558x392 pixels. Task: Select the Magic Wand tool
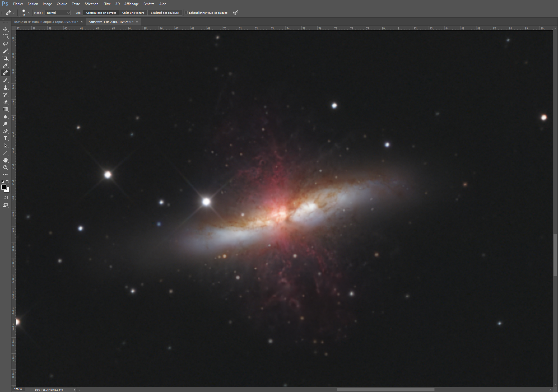coord(5,51)
